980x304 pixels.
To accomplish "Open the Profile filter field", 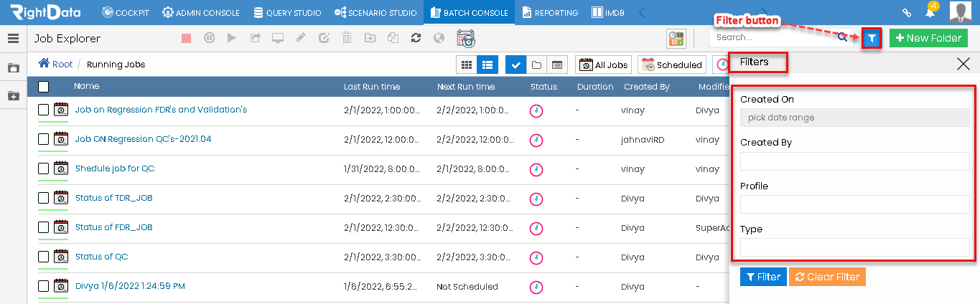I will [854, 204].
